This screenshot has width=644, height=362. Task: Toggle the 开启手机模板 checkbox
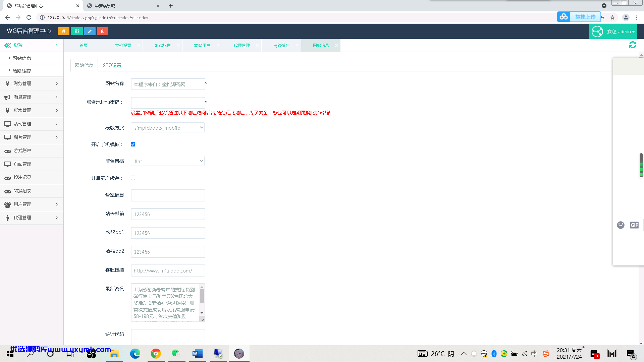[133, 144]
